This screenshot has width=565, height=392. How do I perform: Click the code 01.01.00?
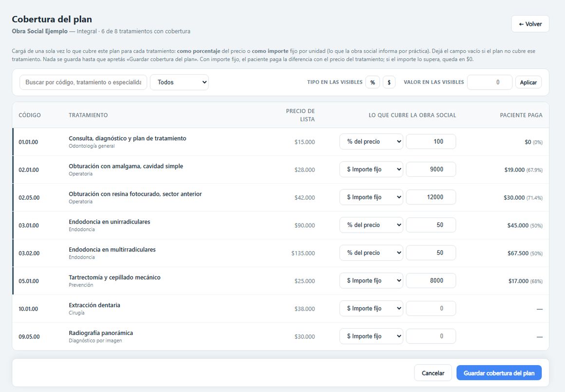click(x=28, y=142)
